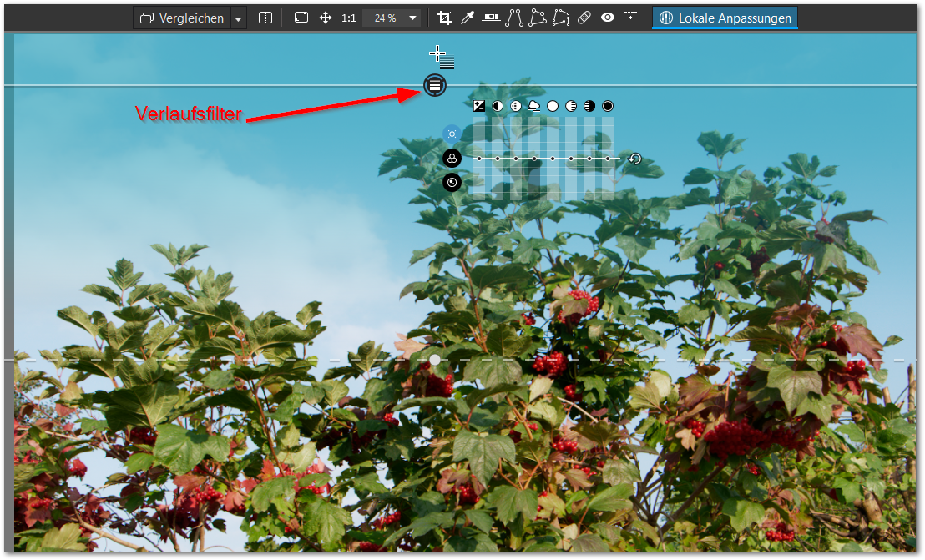Toggle the split preview view
925x560 pixels.
point(265,18)
